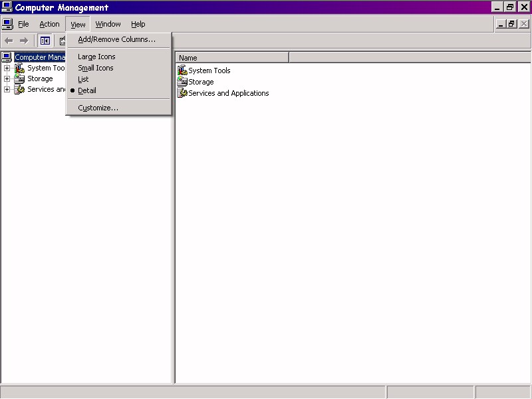This screenshot has height=399, width=532.
Task: Click Services and Applications icon in right pane
Action: click(x=182, y=92)
